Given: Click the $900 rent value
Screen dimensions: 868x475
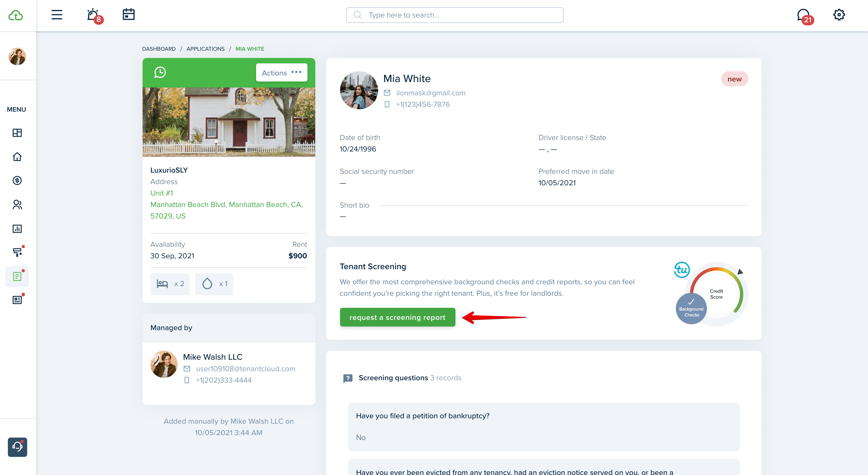Looking at the screenshot, I should click(297, 256).
